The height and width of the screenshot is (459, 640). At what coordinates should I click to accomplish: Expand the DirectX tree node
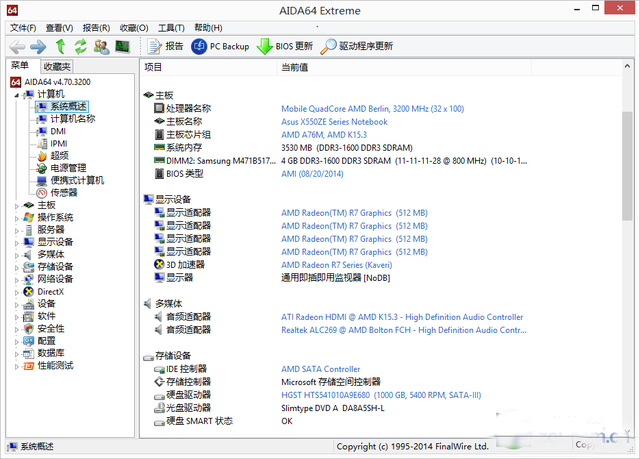[17, 293]
